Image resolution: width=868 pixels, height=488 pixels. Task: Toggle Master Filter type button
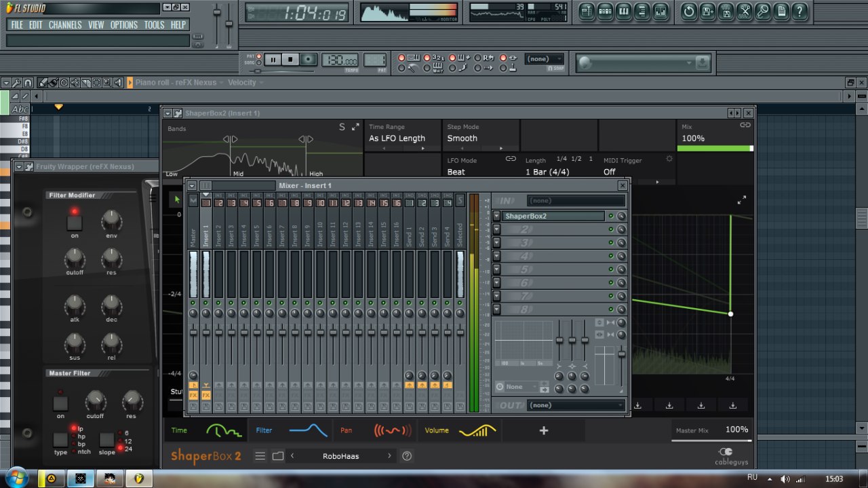pyautogui.click(x=60, y=439)
